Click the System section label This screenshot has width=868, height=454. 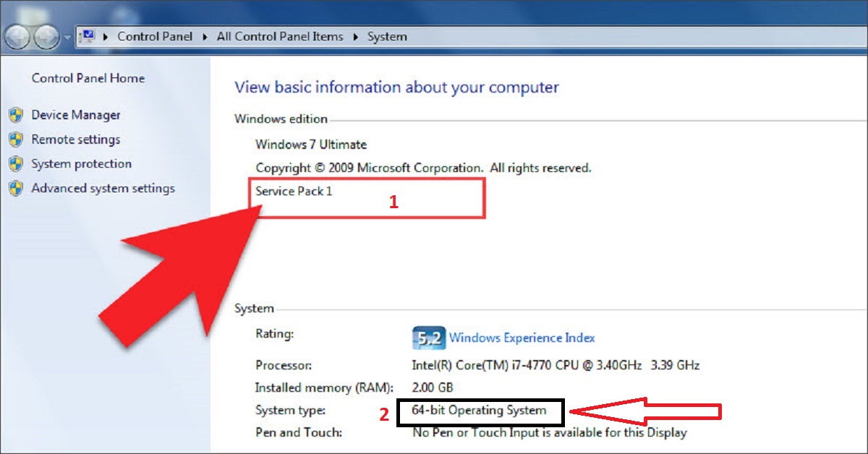[254, 309]
